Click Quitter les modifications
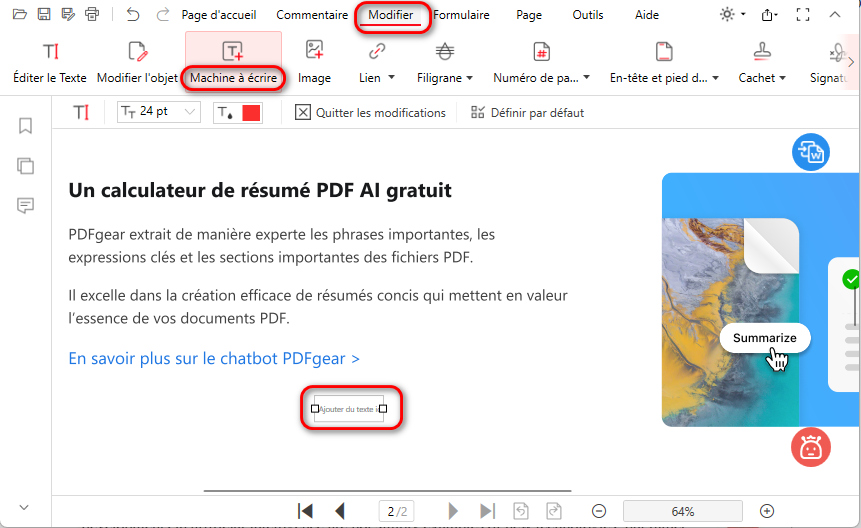The image size is (861, 528). pos(371,113)
